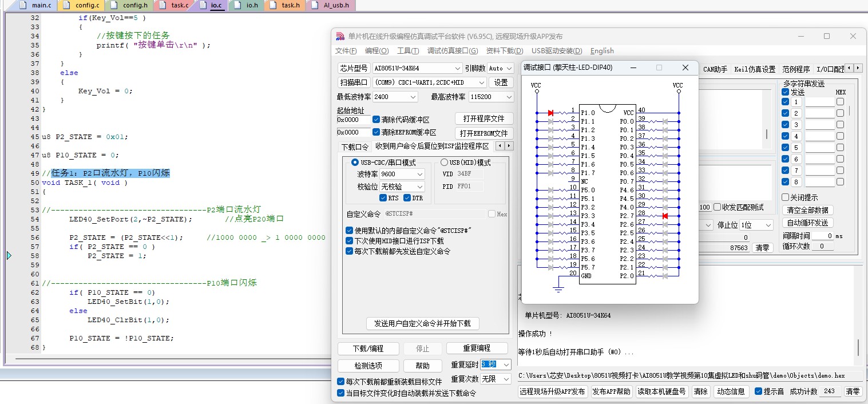The image size is (868, 404).
Task: Open the USB驱动安装(D) menu
Action: pos(557,51)
